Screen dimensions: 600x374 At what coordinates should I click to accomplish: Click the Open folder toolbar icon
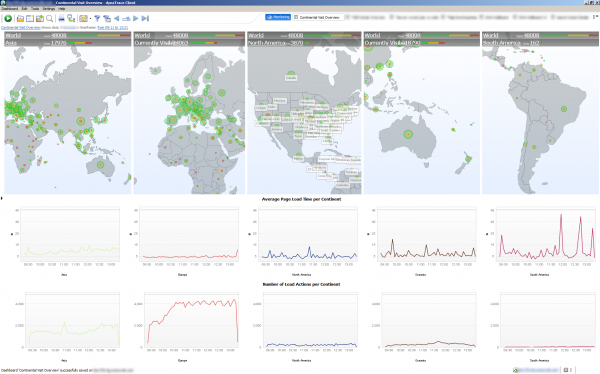20,18
